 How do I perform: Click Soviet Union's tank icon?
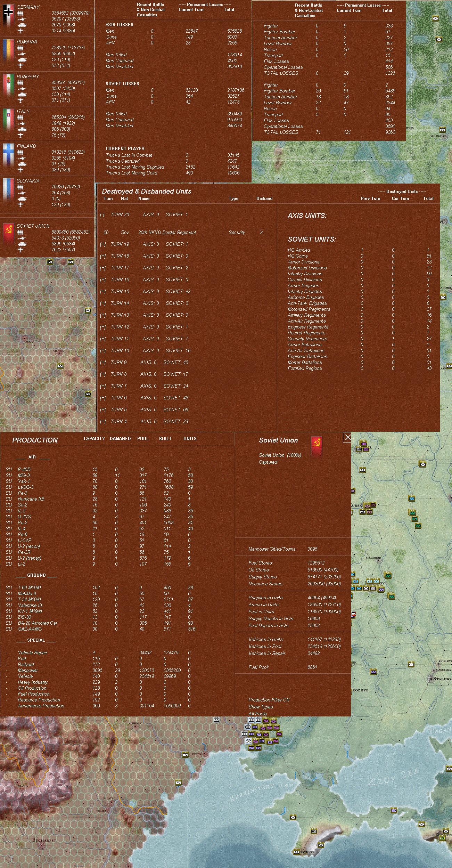click(x=22, y=244)
